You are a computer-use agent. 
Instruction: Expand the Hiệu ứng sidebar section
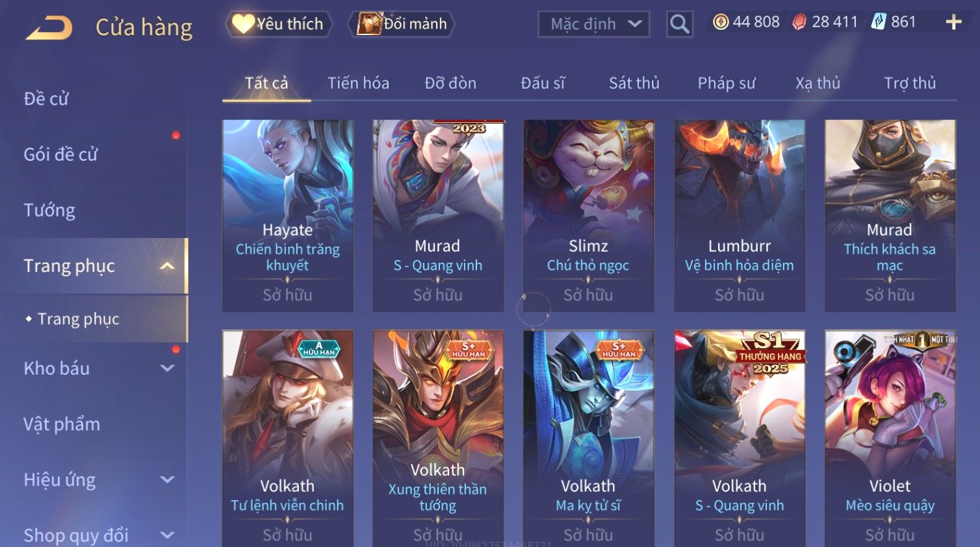(x=167, y=480)
